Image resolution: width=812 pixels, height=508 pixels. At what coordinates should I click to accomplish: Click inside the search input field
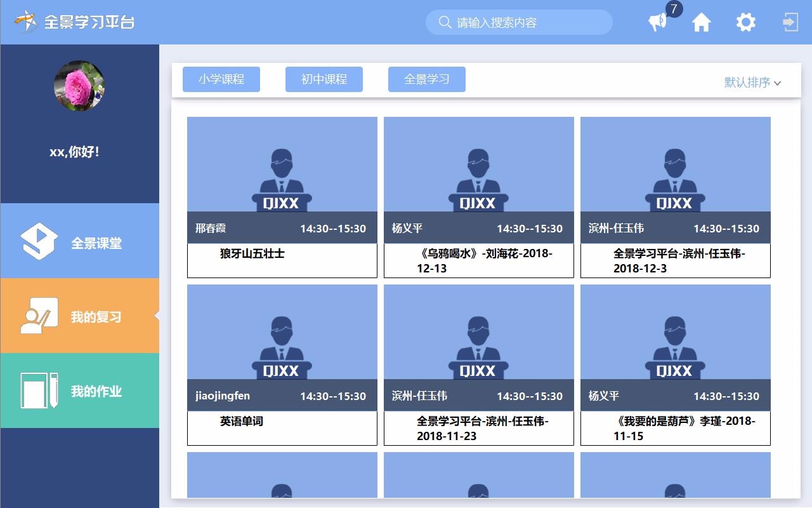click(x=520, y=22)
